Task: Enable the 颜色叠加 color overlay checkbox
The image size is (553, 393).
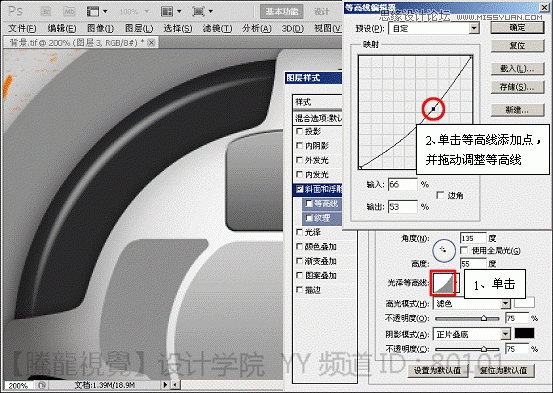Action: click(x=299, y=246)
